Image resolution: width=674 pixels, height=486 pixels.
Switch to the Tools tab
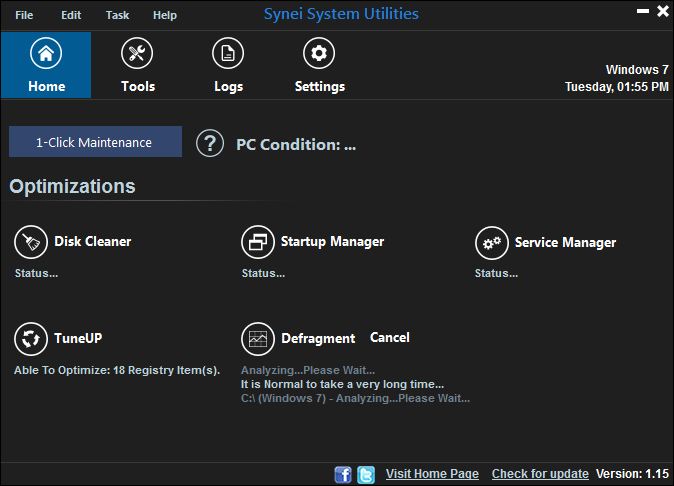tap(138, 65)
